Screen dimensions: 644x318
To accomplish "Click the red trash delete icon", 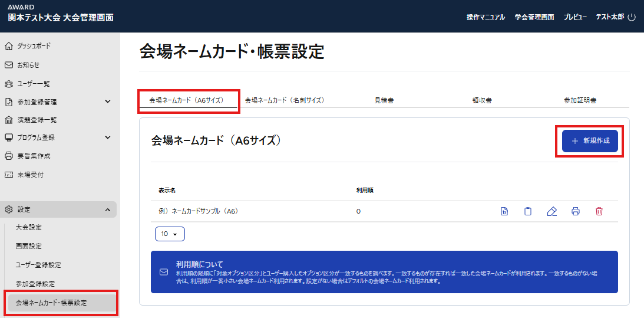I will pyautogui.click(x=599, y=211).
